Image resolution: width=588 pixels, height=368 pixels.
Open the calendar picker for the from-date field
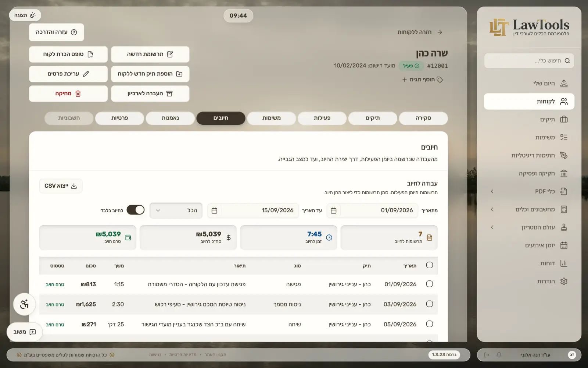tap(334, 210)
